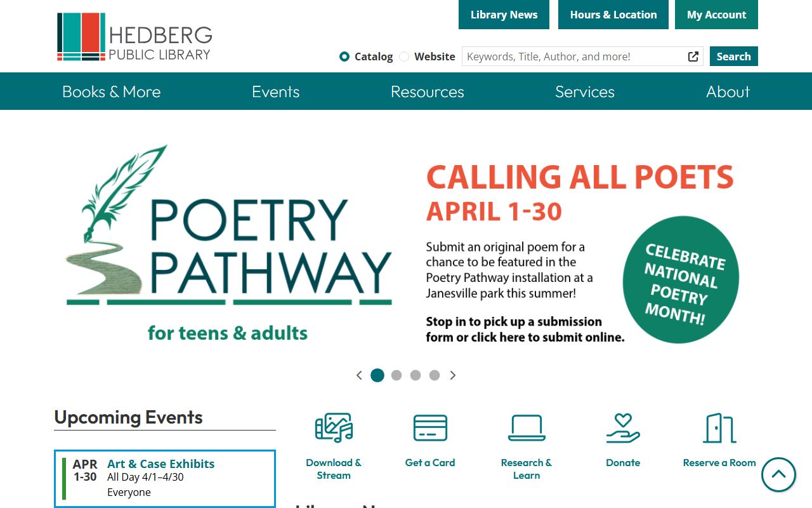Go to the second carousel slide dot
Screen dimensions: 812x508
point(396,375)
